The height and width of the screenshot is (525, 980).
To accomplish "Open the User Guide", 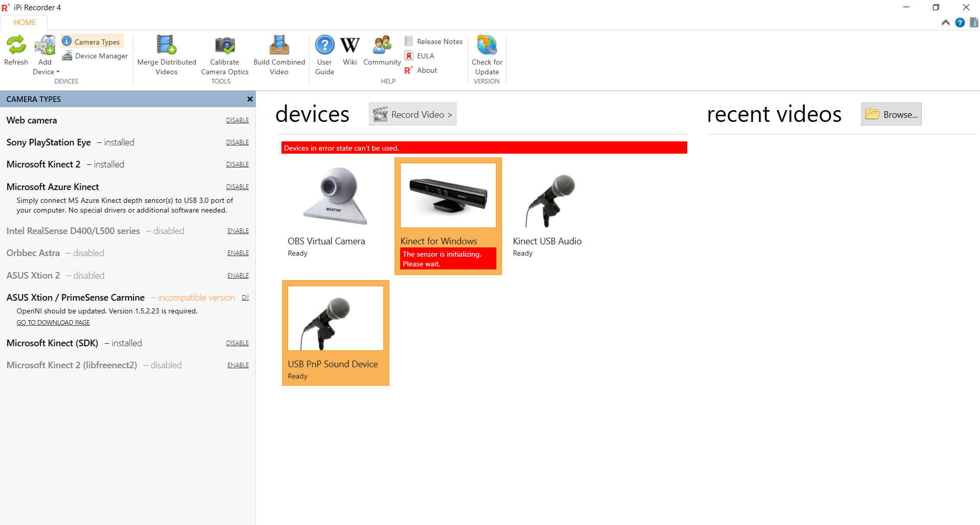I will click(x=324, y=55).
